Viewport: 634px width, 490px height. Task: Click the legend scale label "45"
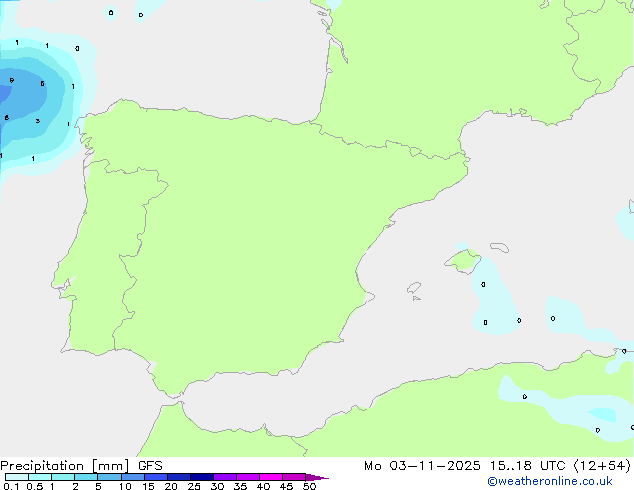tap(286, 486)
